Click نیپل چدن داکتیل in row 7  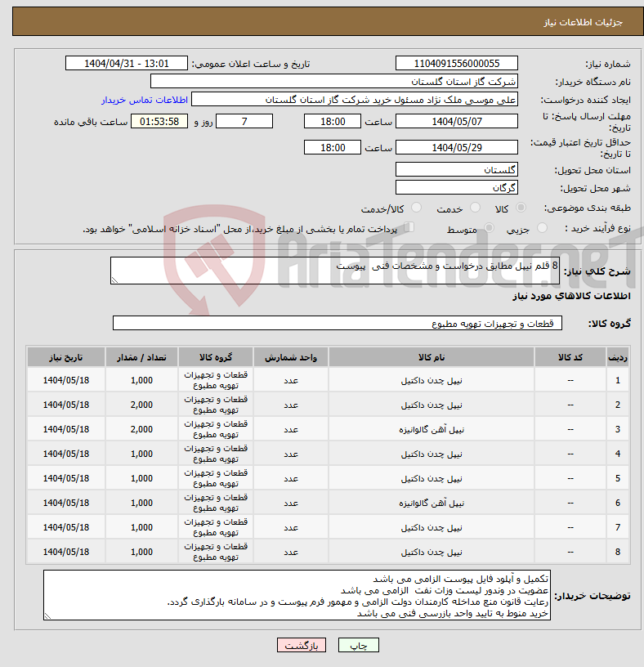[x=432, y=527]
